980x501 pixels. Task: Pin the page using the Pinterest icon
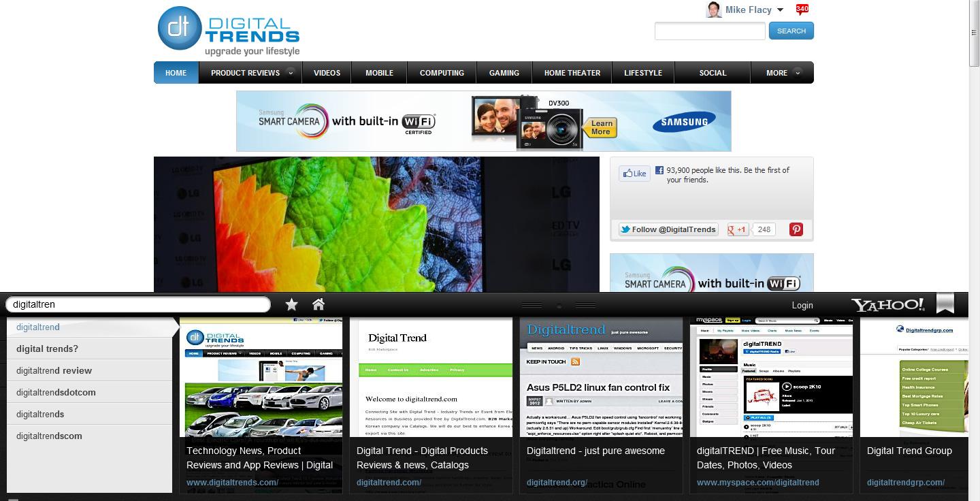click(796, 229)
